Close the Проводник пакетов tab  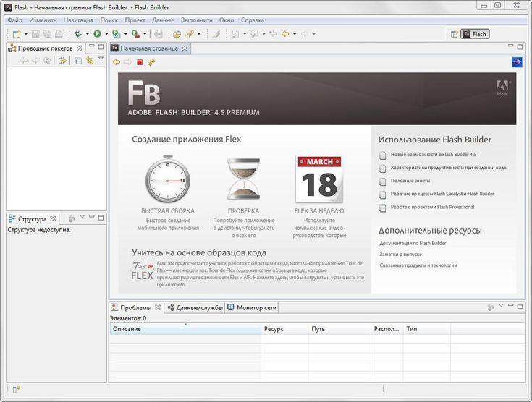(x=79, y=48)
